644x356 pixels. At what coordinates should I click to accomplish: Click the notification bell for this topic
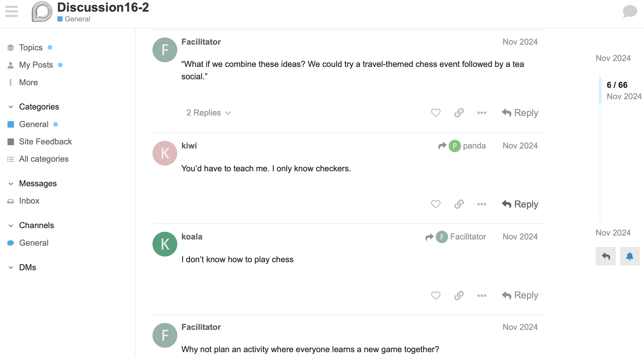tap(630, 256)
